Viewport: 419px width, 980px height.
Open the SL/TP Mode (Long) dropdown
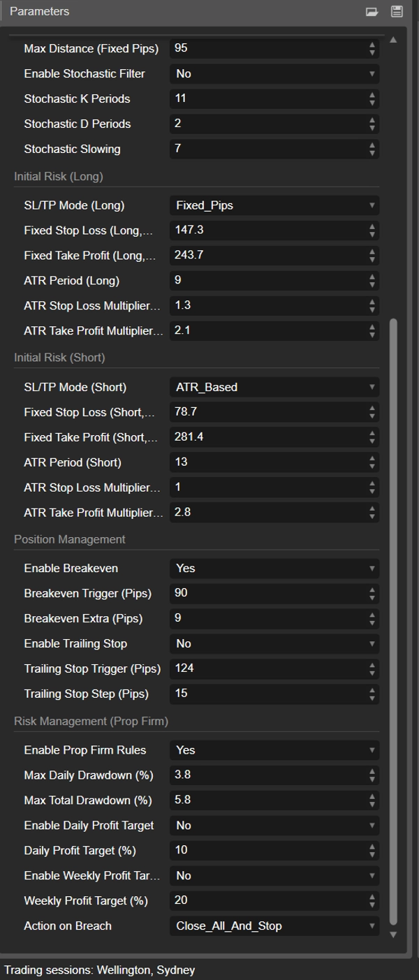tap(274, 205)
